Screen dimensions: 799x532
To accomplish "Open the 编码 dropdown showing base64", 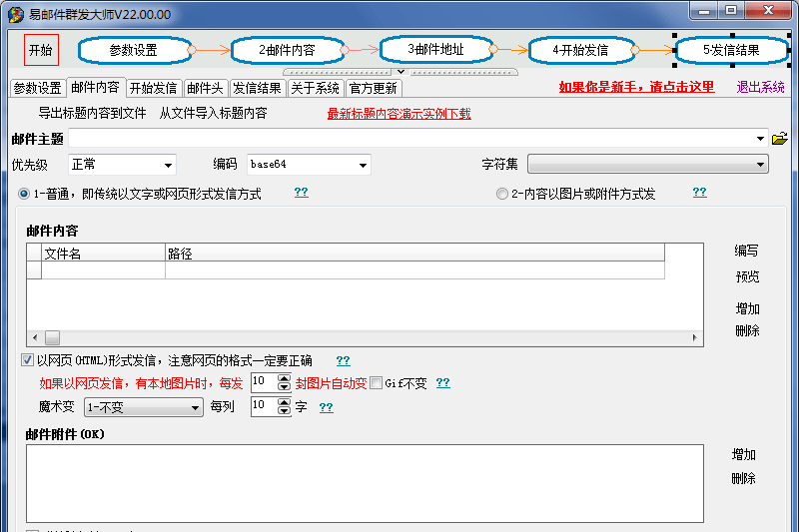I will (x=309, y=165).
